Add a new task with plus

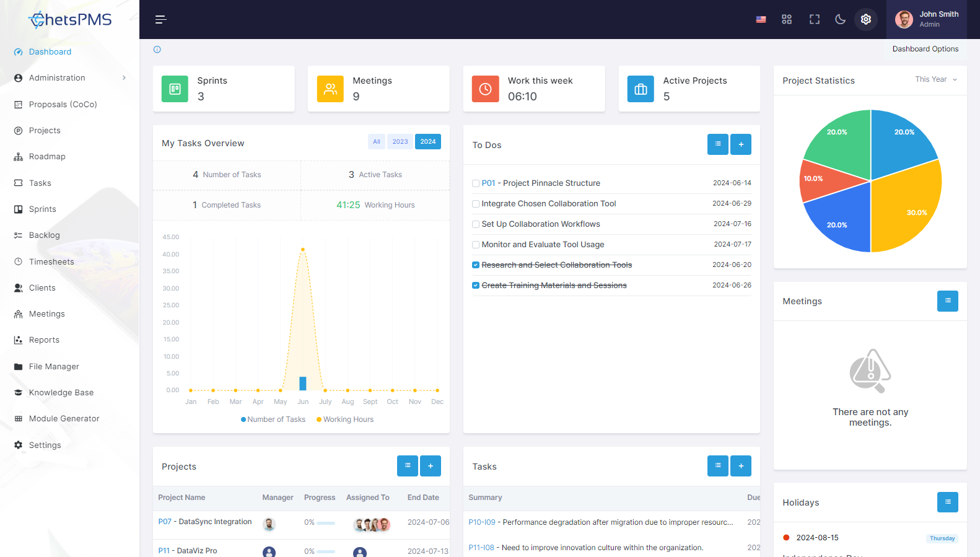point(741,466)
